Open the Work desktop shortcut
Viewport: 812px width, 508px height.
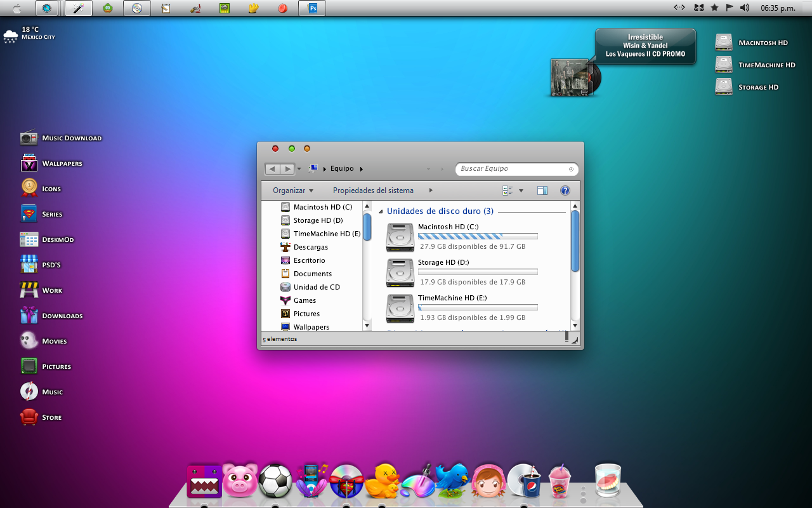point(41,290)
